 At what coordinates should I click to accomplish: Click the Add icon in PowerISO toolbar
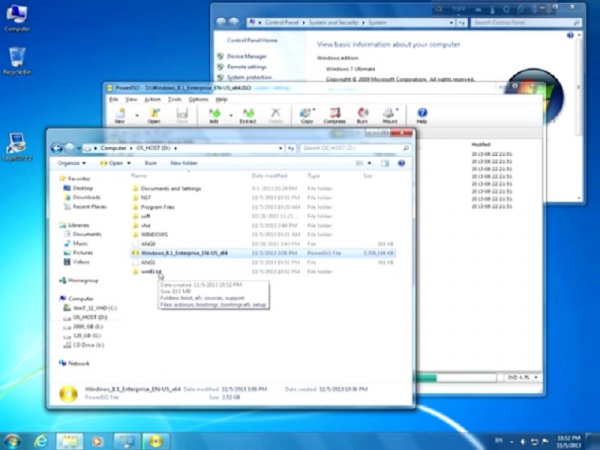(x=214, y=115)
